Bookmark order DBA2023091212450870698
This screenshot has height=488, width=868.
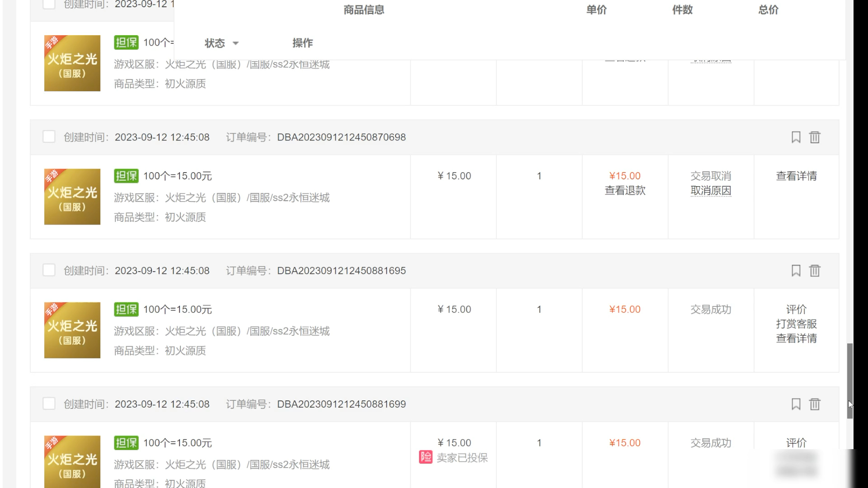796,137
